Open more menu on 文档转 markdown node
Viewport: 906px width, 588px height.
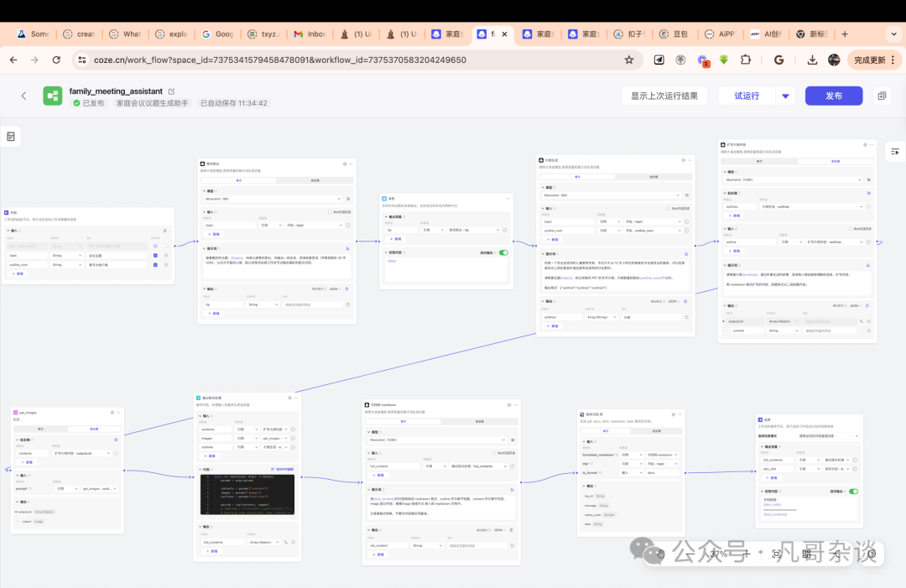[x=515, y=405]
